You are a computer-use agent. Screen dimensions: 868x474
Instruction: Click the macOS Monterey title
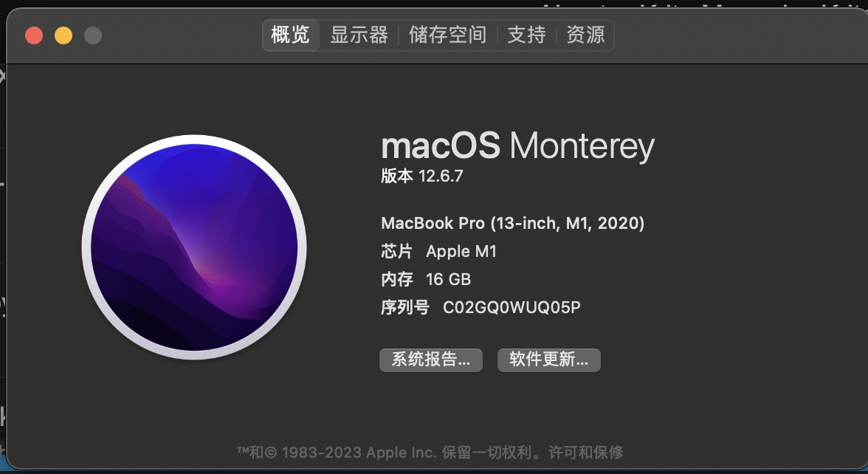[x=517, y=146]
